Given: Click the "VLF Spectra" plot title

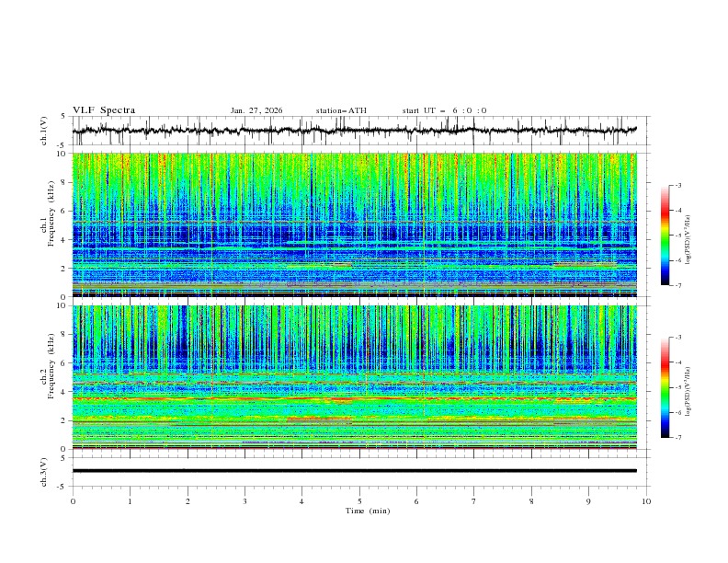Looking at the screenshot, I should pos(104,110).
